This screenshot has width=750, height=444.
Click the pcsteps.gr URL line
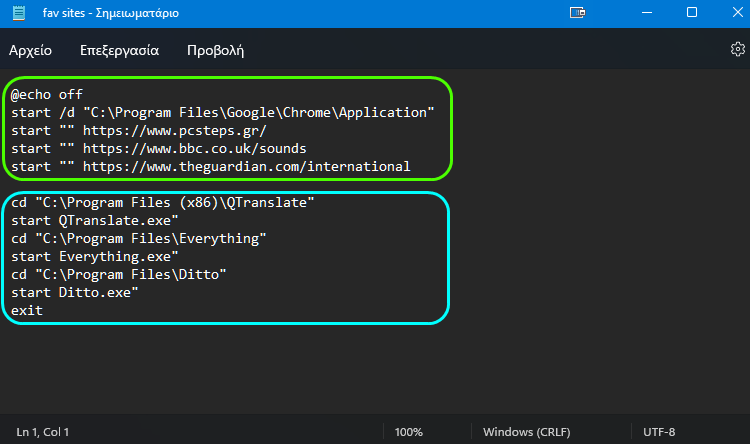tap(139, 131)
